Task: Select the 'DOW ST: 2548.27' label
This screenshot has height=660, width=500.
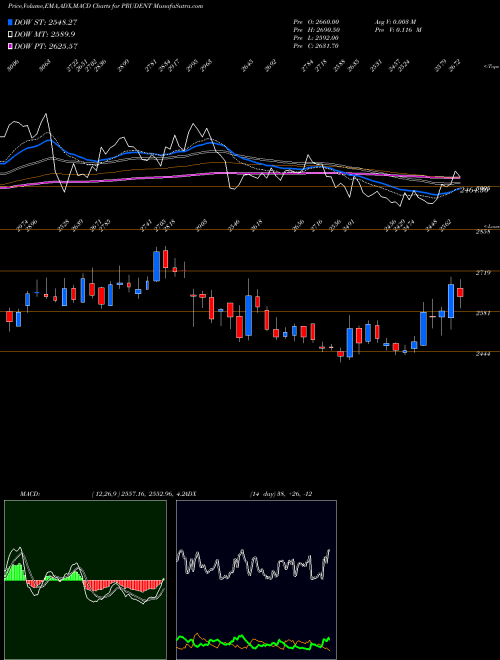Action: (x=45, y=22)
